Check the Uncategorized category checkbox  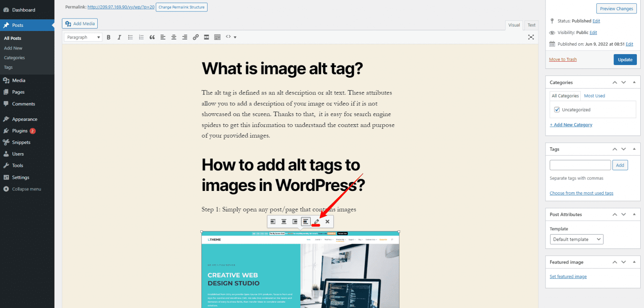[557, 109]
